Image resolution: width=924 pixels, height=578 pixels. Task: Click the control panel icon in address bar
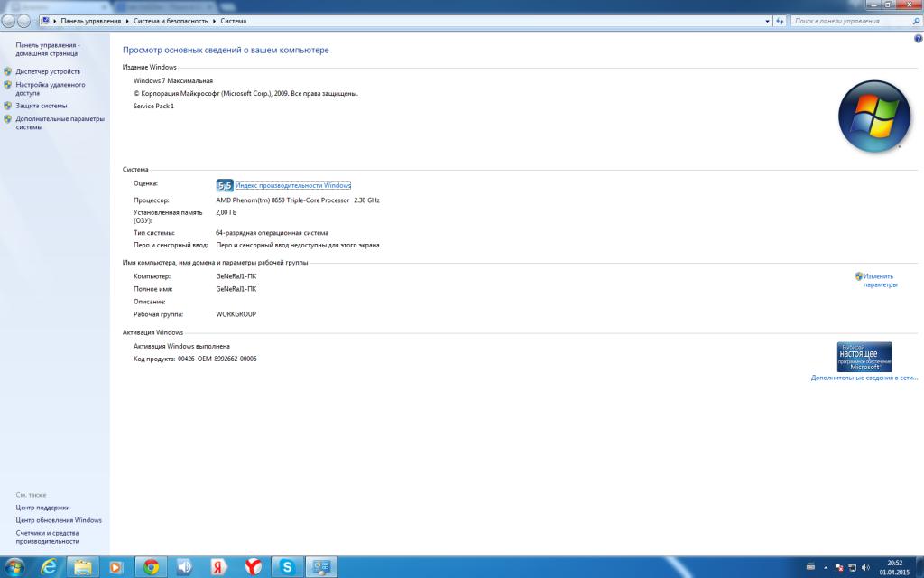[x=45, y=22]
